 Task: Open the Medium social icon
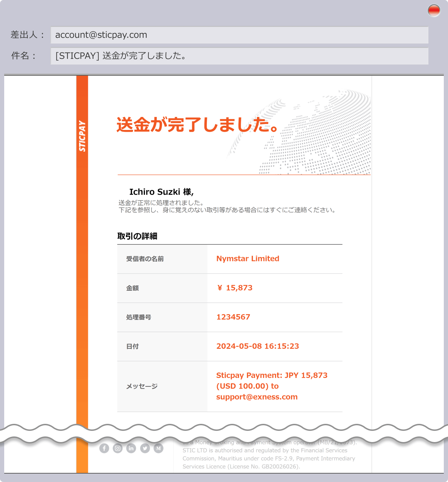(159, 448)
